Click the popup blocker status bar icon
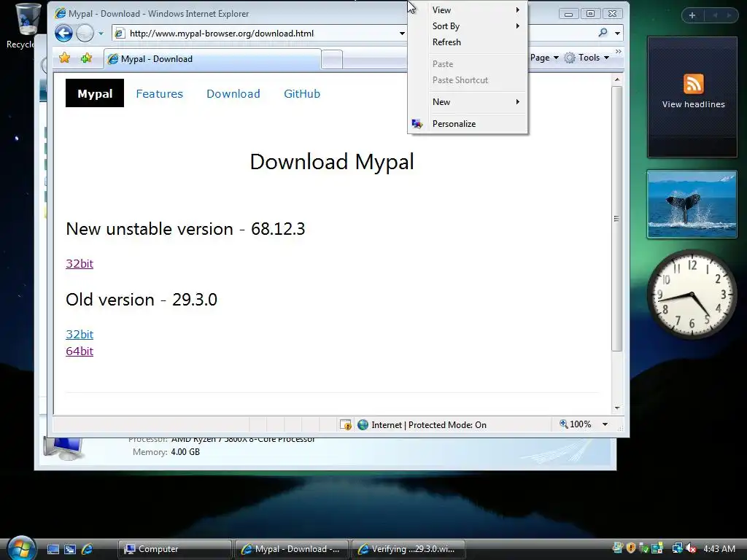The height and width of the screenshot is (560, 747). [x=345, y=425]
